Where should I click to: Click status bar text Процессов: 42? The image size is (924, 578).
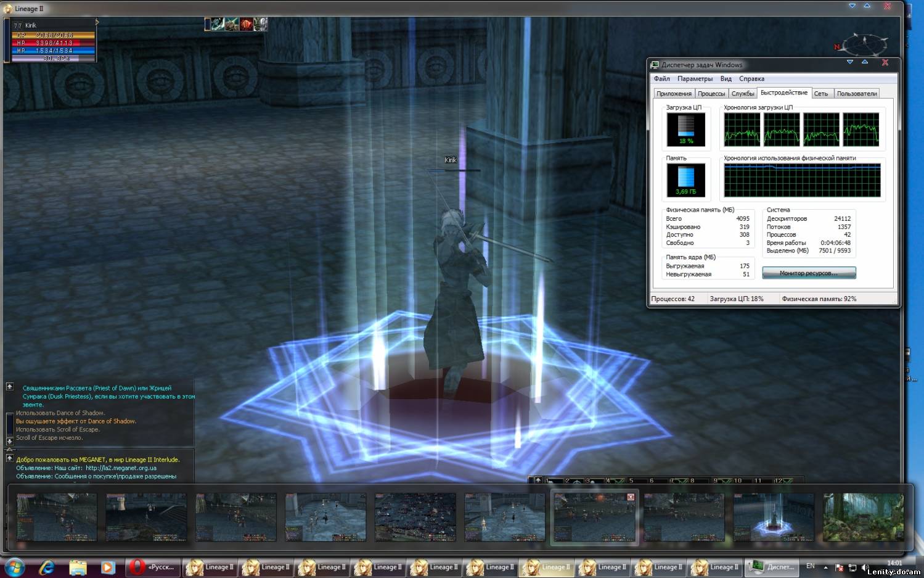click(673, 299)
